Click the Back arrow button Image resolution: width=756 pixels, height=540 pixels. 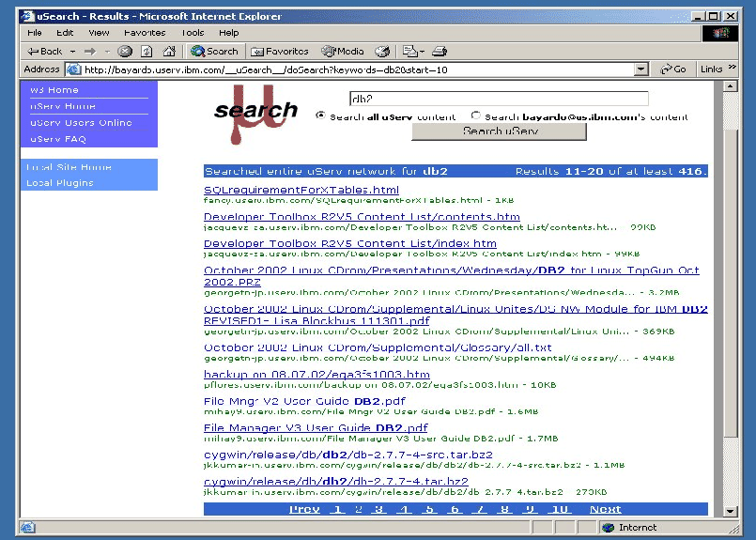(44, 51)
